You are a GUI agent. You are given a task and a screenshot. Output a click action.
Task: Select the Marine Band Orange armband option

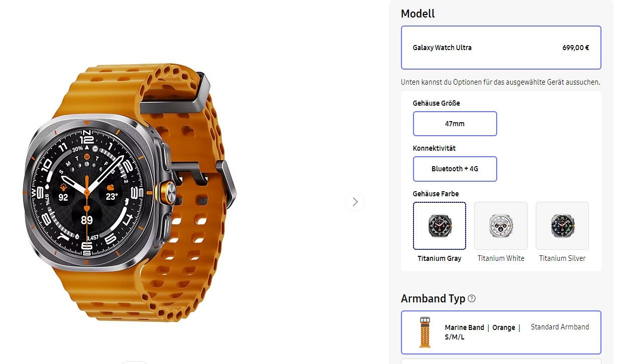pyautogui.click(x=501, y=332)
